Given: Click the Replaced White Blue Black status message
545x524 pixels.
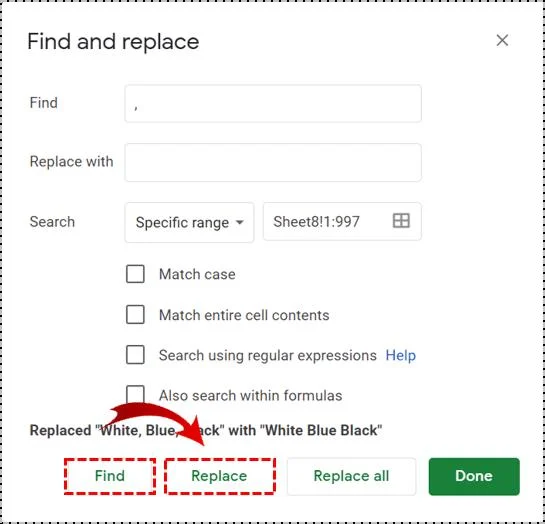Looking at the screenshot, I should pyautogui.click(x=206, y=430).
